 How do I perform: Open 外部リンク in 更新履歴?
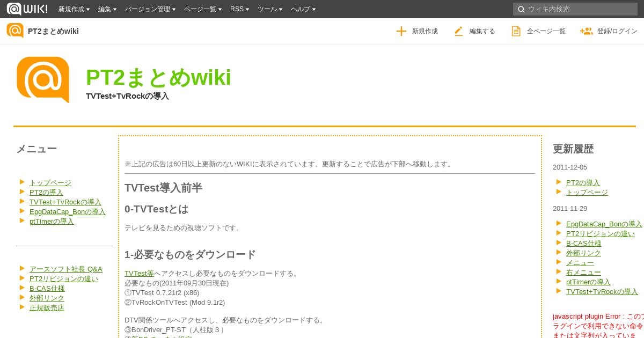(583, 253)
